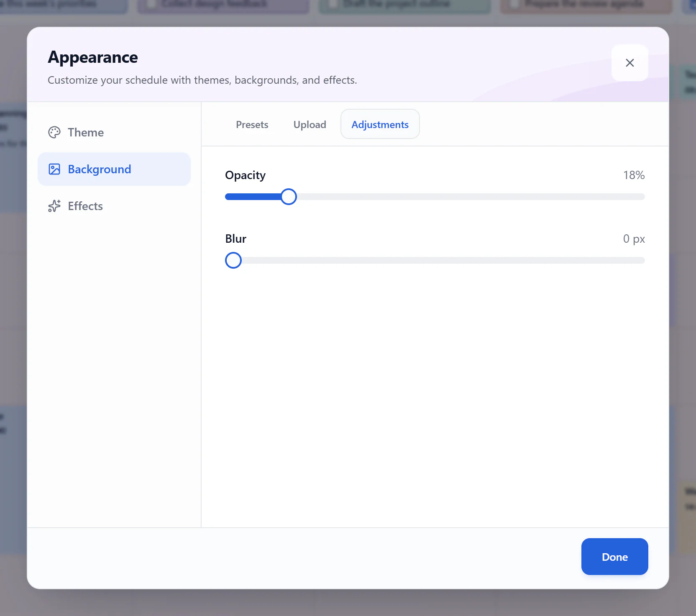The height and width of the screenshot is (616, 696).
Task: Click the Opacity label
Action: [246, 175]
